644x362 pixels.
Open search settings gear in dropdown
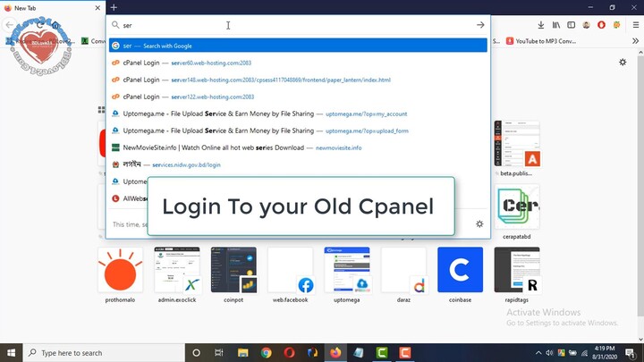pyautogui.click(x=479, y=224)
